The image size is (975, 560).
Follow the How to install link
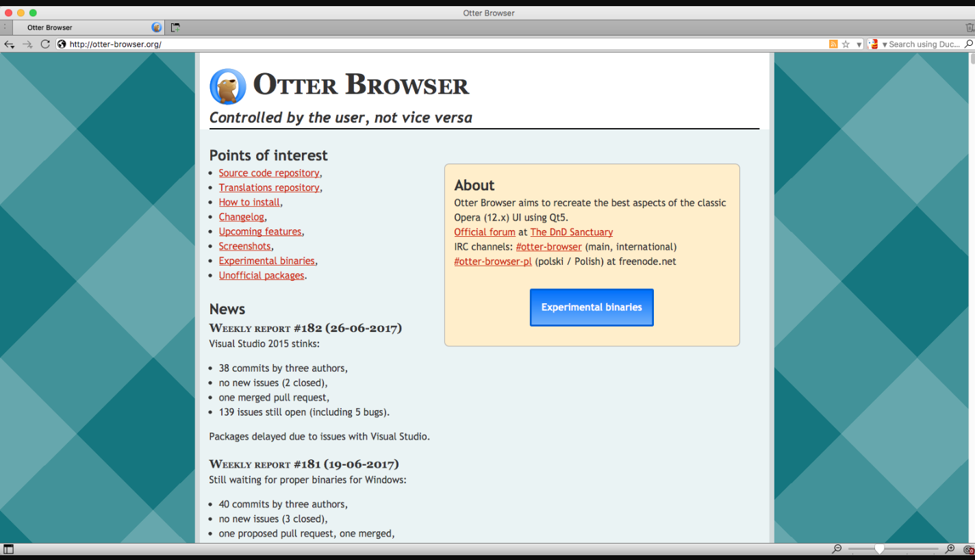coord(249,202)
